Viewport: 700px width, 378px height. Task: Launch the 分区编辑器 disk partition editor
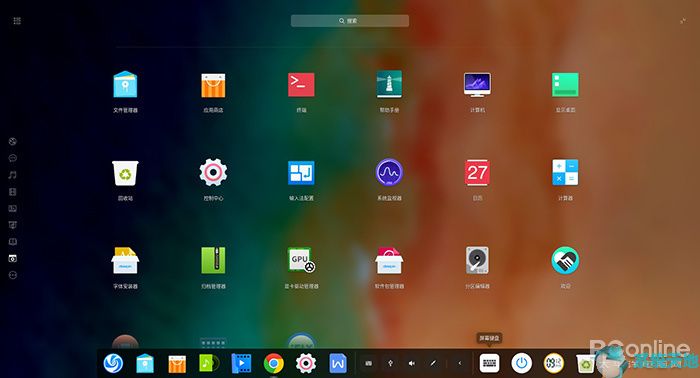pyautogui.click(x=477, y=260)
